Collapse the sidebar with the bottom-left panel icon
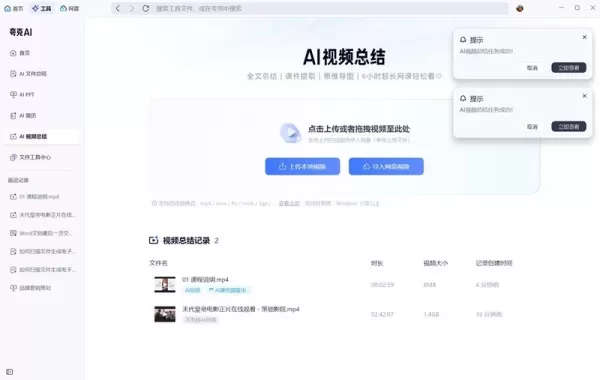The image size is (600, 380). click(10, 372)
